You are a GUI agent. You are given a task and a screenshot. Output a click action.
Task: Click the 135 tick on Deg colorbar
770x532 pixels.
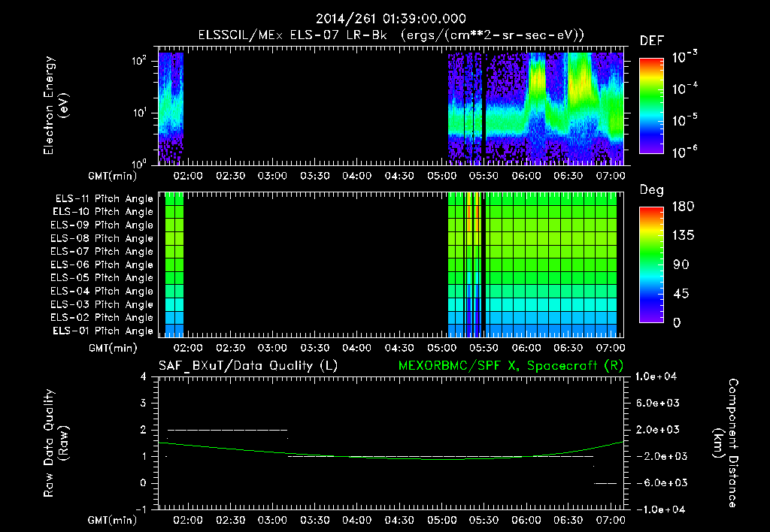tap(683, 236)
